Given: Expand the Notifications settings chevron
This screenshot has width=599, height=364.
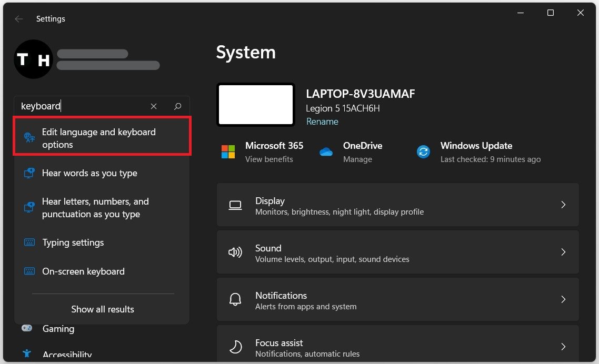Looking at the screenshot, I should point(563,300).
